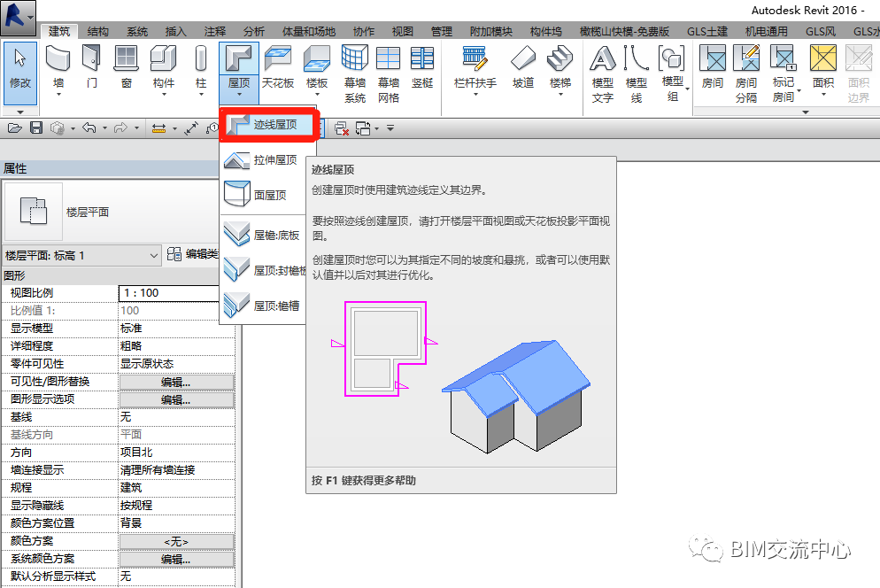Open the 附加模块 ribbon tab
The image size is (880, 588).
pyautogui.click(x=491, y=32)
